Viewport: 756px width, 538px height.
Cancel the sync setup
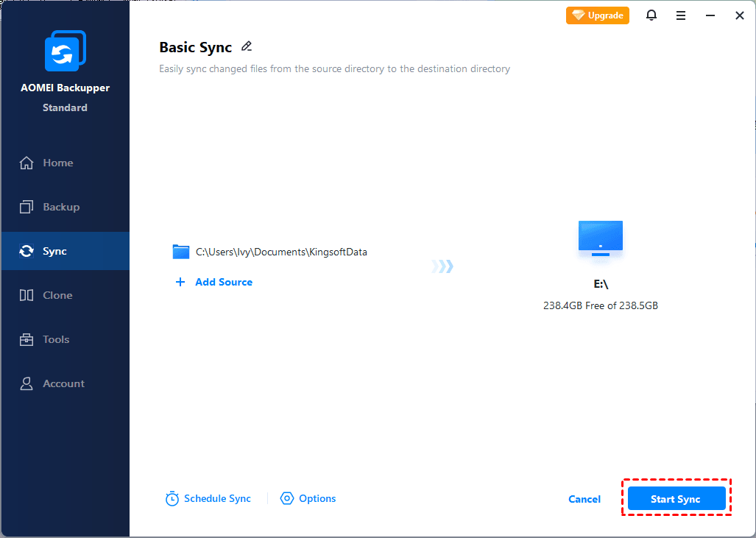coord(584,500)
